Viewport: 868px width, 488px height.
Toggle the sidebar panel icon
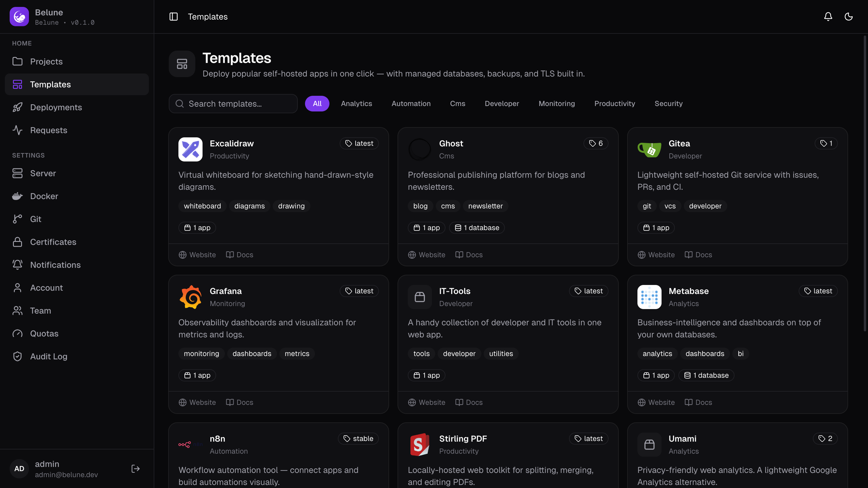point(174,17)
